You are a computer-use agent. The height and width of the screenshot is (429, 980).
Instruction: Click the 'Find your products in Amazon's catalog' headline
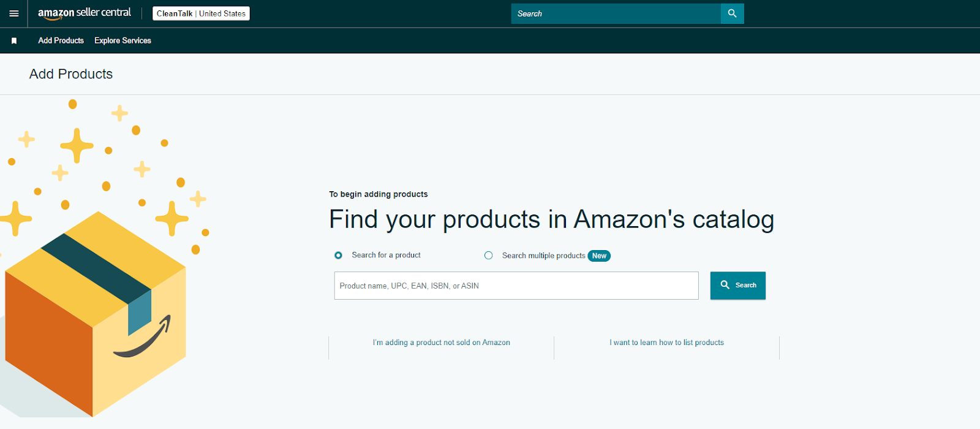pyautogui.click(x=551, y=219)
